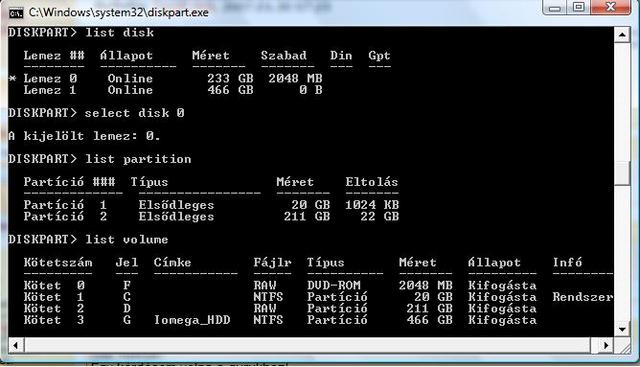
Task: Minimize the diskpart console window
Action: click(555, 7)
